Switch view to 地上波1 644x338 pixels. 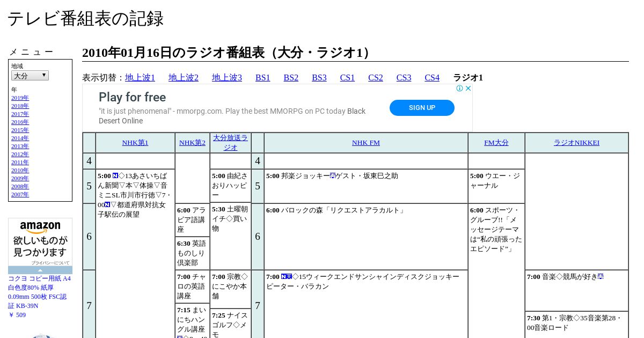click(140, 78)
